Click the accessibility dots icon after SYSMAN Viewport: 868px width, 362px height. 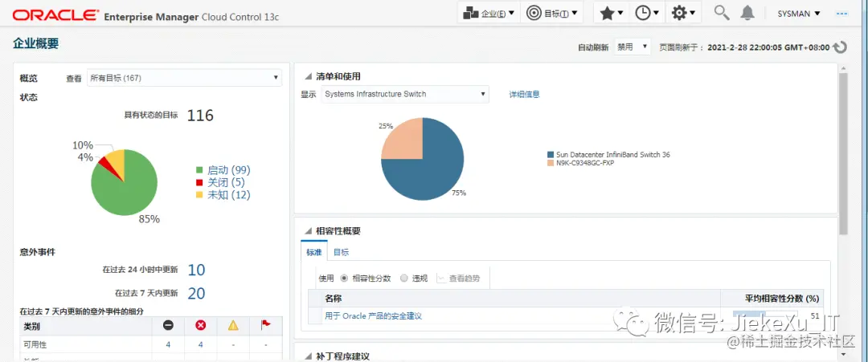point(842,14)
